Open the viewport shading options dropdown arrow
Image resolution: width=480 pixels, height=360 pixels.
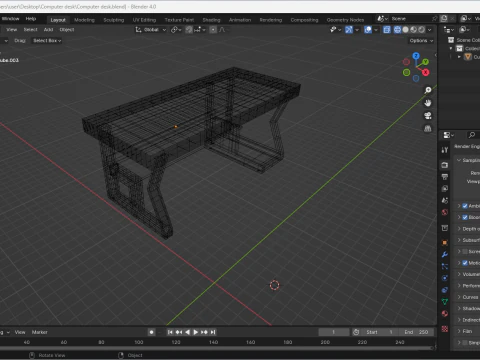click(x=430, y=30)
